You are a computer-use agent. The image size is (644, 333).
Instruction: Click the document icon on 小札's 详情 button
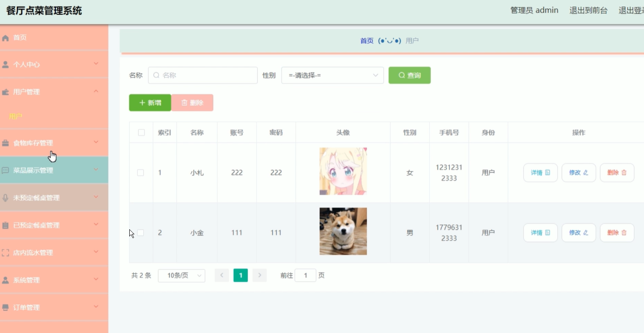pyautogui.click(x=547, y=173)
